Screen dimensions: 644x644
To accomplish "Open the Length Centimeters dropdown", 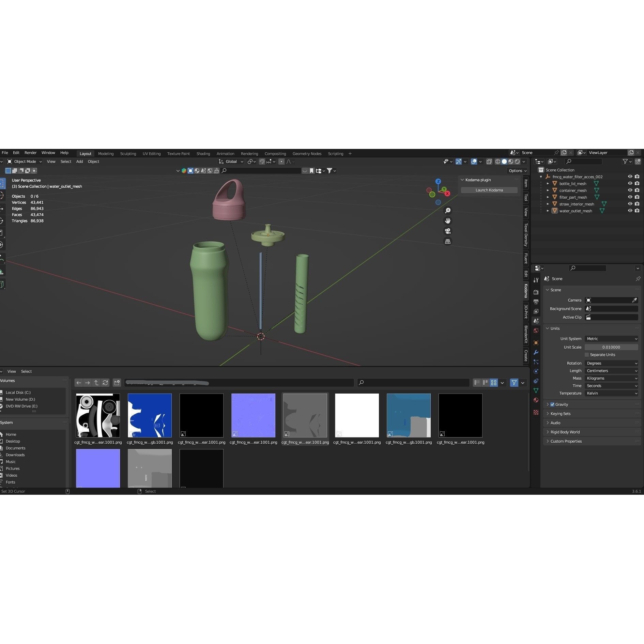I will pyautogui.click(x=612, y=371).
